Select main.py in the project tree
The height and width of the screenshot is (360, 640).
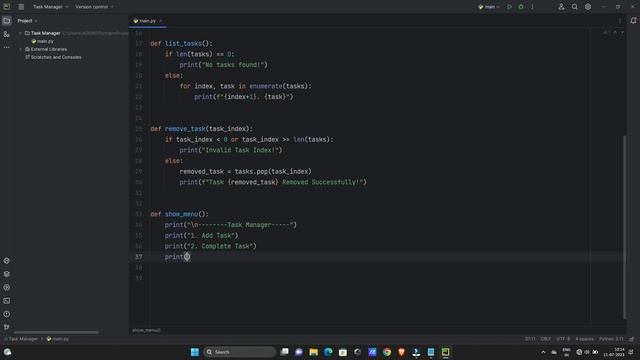[42, 41]
